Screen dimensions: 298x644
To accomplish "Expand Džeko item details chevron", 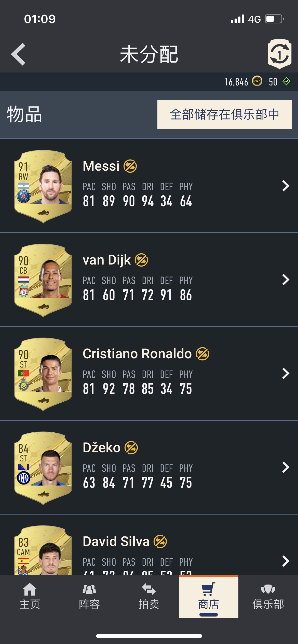I will tap(286, 467).
